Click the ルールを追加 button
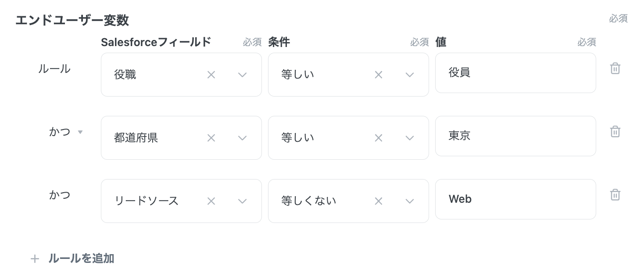 click(x=81, y=258)
